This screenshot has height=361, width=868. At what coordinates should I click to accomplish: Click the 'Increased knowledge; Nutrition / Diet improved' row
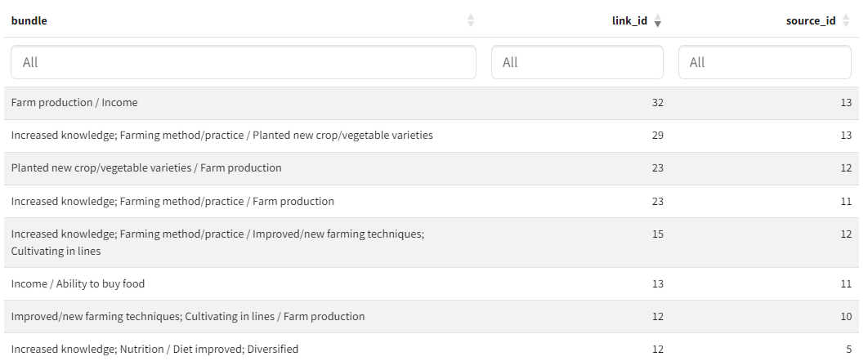(154, 350)
